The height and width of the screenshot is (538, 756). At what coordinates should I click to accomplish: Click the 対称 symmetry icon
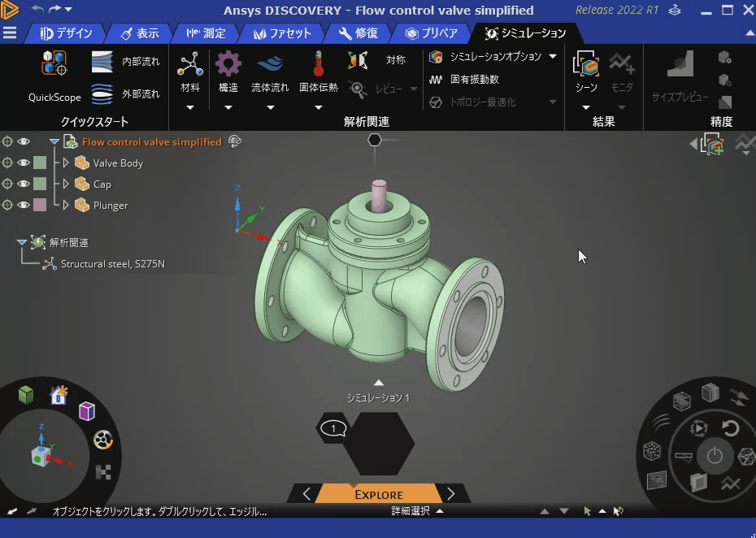pos(357,60)
